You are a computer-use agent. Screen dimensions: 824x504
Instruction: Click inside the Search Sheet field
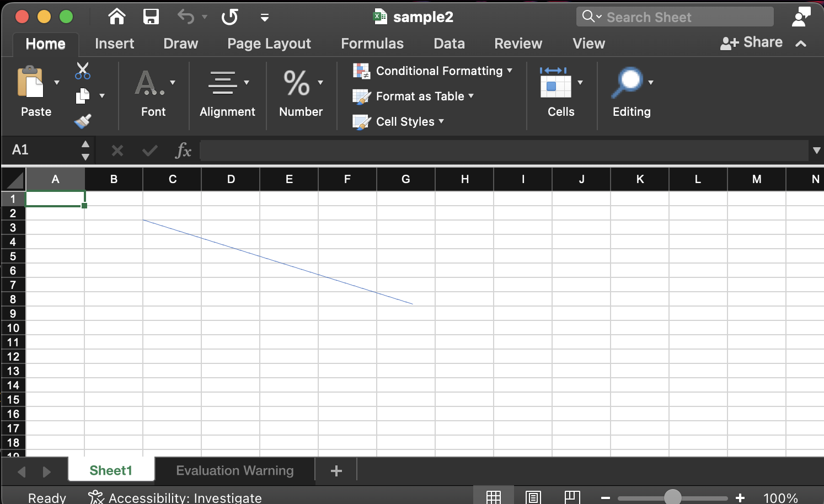pyautogui.click(x=674, y=17)
